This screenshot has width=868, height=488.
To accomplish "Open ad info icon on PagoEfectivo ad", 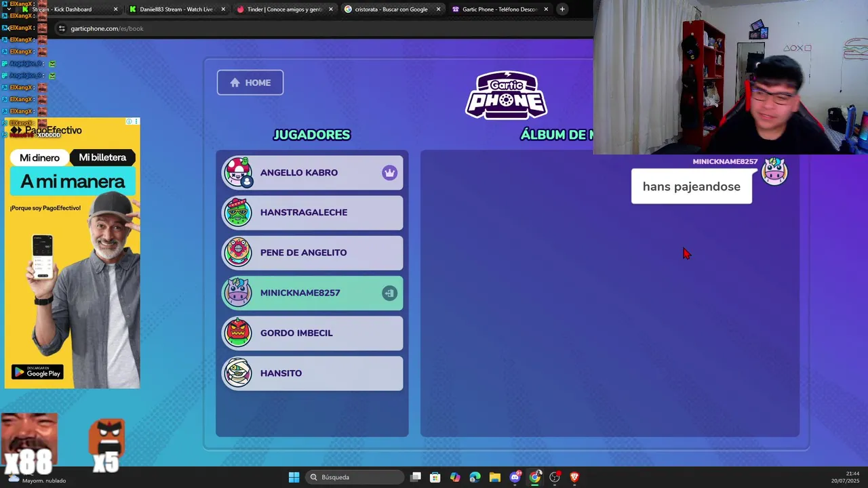I will click(x=129, y=122).
